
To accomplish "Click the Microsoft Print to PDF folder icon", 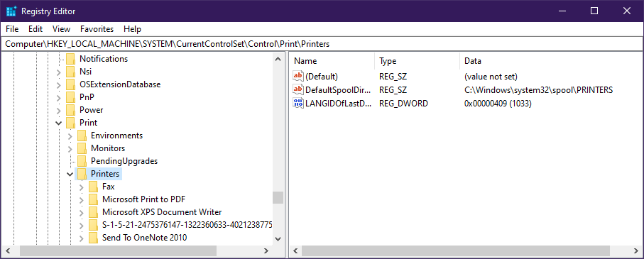I will [x=94, y=199].
